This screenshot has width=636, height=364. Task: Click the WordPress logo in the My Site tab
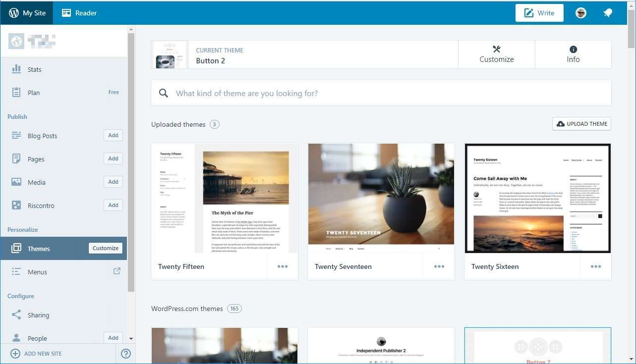[x=14, y=13]
